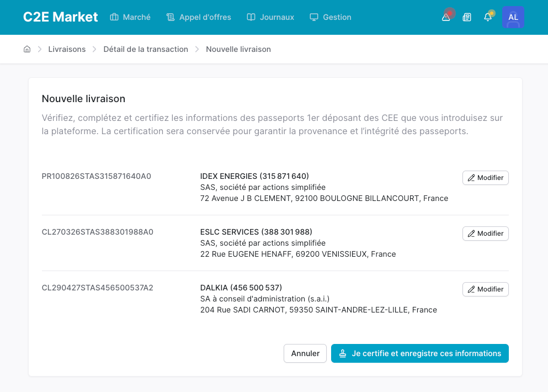Open the Appel d'offres menu

click(199, 17)
